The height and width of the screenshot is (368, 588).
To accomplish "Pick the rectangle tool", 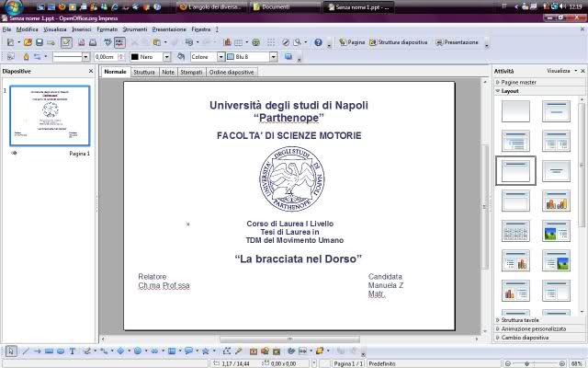I will tap(49, 351).
